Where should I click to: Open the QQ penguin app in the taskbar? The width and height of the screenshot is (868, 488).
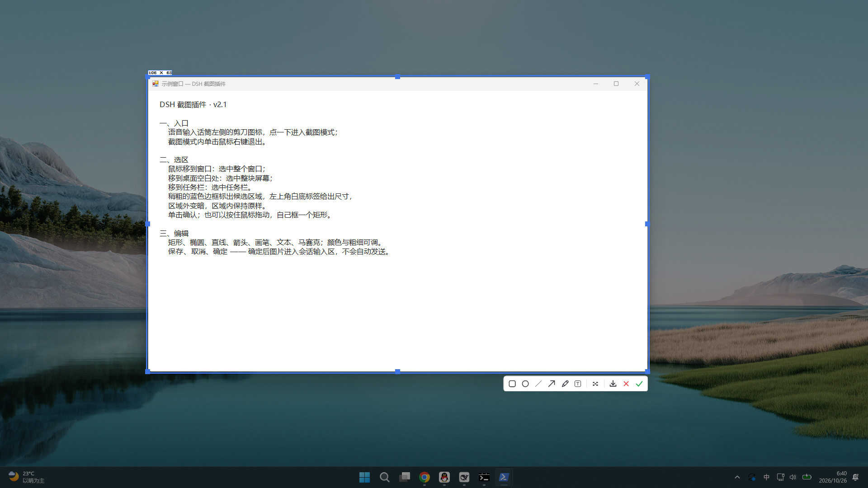444,477
